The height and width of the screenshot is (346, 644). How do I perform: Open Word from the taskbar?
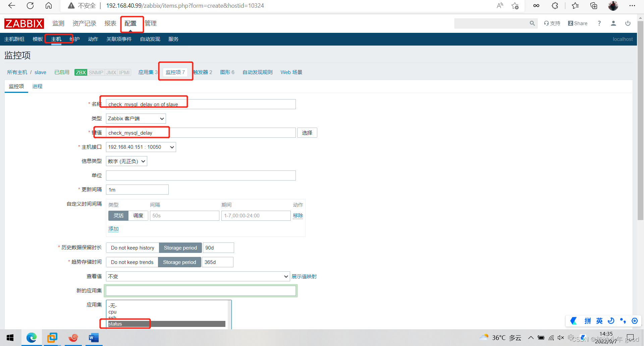click(94, 338)
